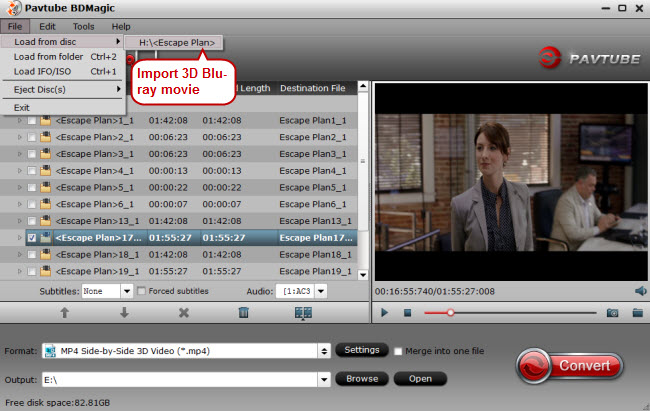Click the film icon of Escape Plan>18_1
The width and height of the screenshot is (650, 411).
tap(46, 255)
